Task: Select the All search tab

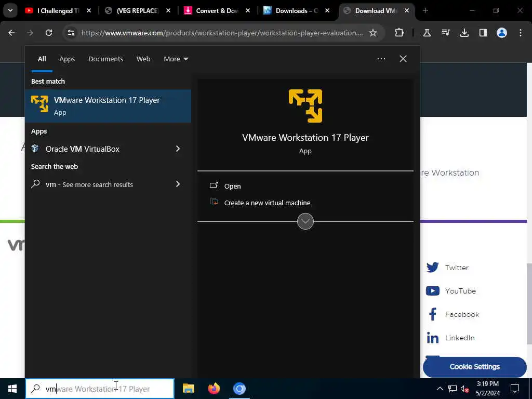Action: (42, 59)
